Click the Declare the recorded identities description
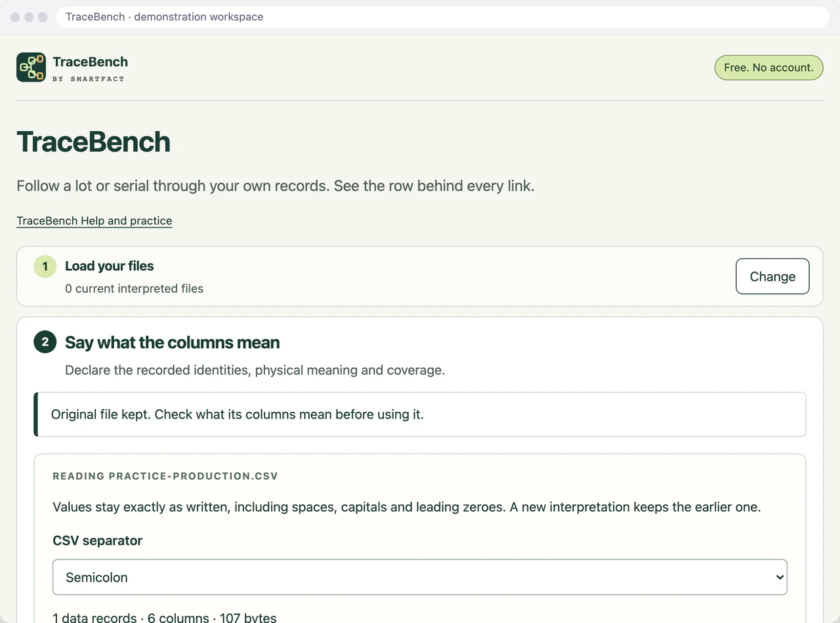840x623 pixels. pyautogui.click(x=255, y=371)
